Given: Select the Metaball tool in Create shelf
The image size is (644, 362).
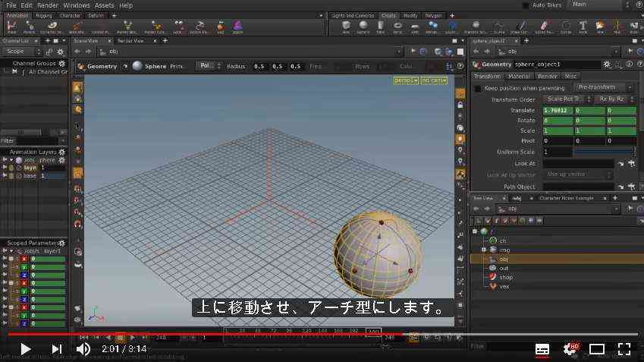Looking at the screenshot, I should 432,27.
